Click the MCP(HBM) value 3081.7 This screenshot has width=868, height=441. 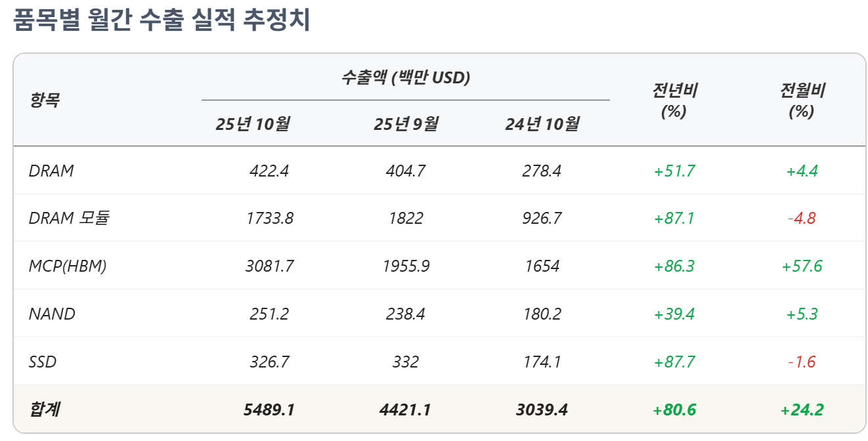coord(269,266)
